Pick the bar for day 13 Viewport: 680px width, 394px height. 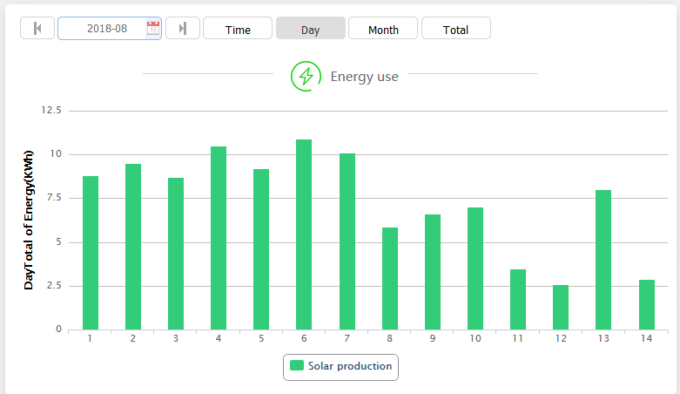click(x=603, y=260)
